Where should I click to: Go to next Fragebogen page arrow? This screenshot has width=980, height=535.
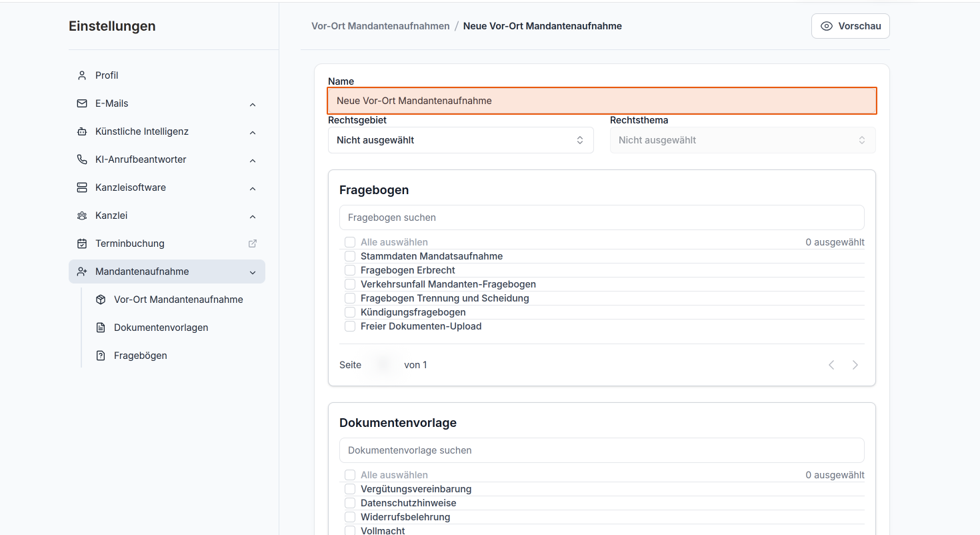[x=855, y=365]
